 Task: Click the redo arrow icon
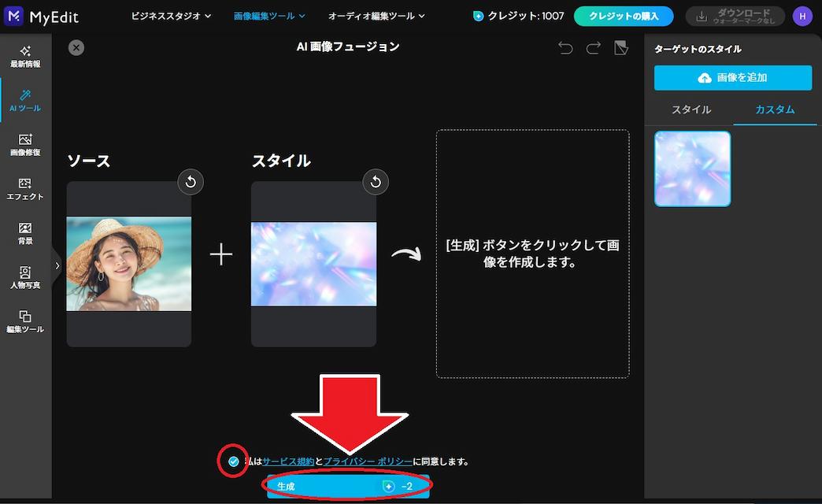[593, 48]
